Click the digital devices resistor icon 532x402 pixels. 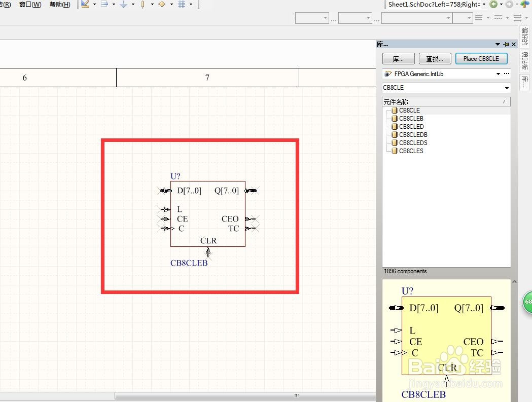[143, 5]
